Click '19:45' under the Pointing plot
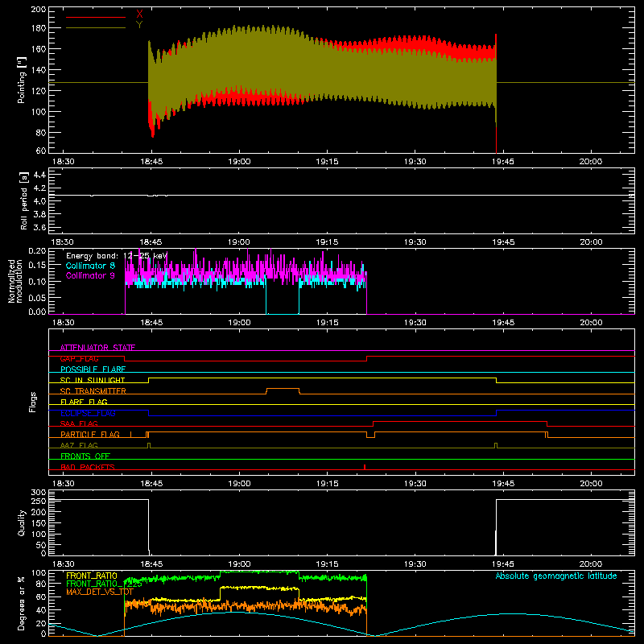 coord(503,162)
